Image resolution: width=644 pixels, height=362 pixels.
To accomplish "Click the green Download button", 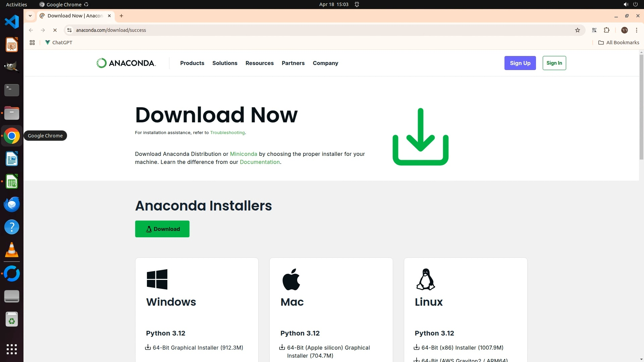I will pos(162,229).
